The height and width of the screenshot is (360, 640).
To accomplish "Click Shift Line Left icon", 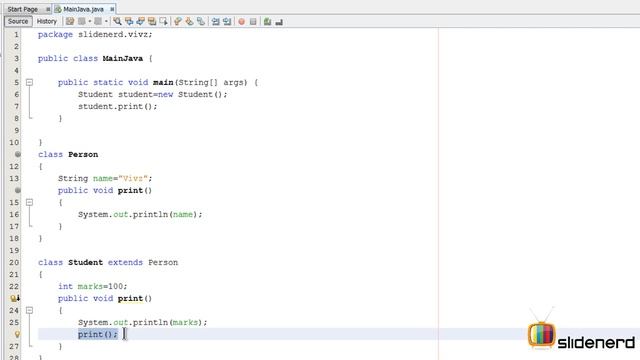I will point(216,21).
